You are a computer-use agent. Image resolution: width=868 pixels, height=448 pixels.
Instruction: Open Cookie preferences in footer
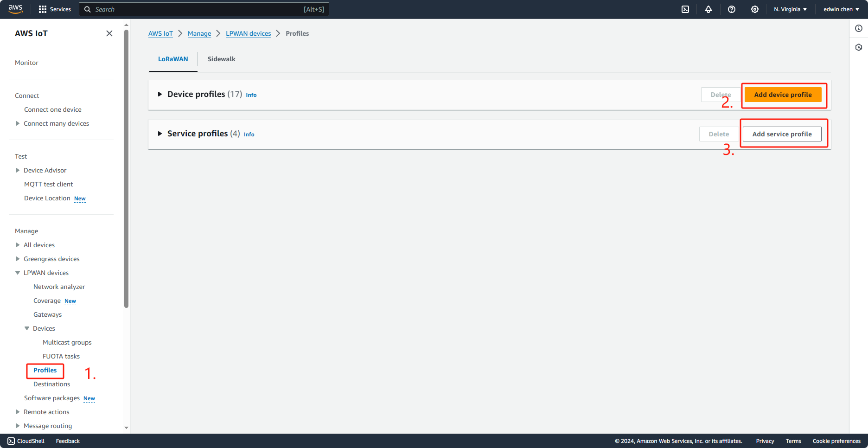836,441
